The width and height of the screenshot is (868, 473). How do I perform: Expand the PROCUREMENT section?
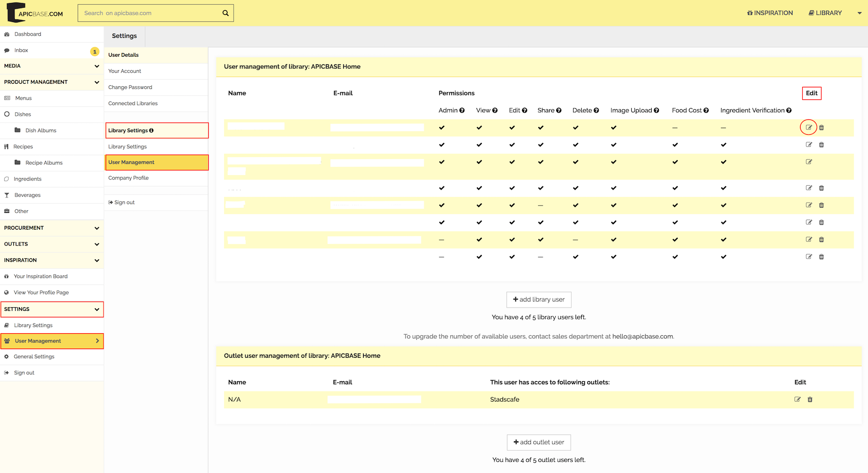[52, 228]
